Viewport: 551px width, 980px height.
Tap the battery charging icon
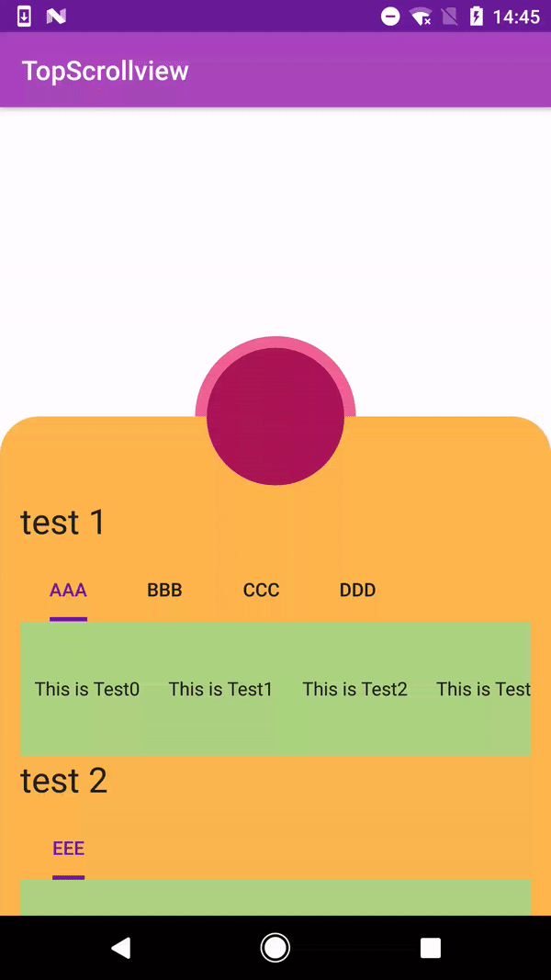(476, 17)
